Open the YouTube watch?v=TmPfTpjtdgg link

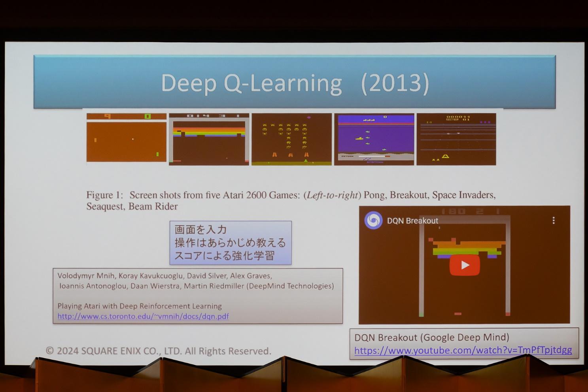[463, 350]
